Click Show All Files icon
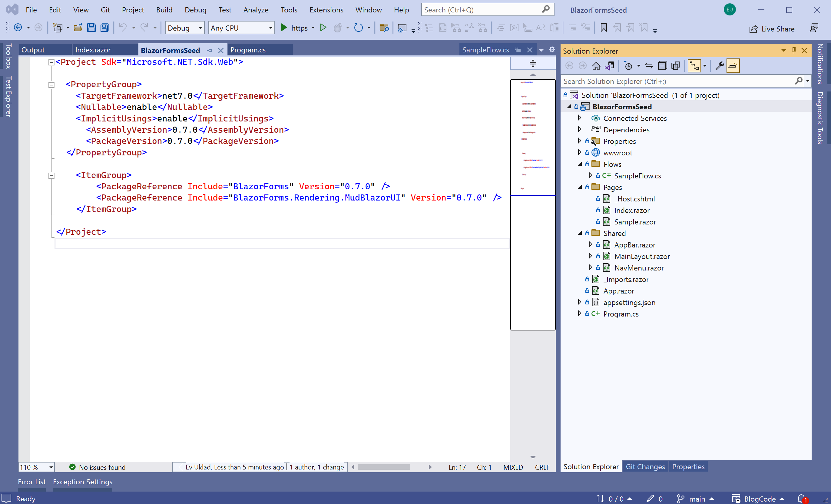Image resolution: width=831 pixels, height=504 pixels. tap(676, 66)
